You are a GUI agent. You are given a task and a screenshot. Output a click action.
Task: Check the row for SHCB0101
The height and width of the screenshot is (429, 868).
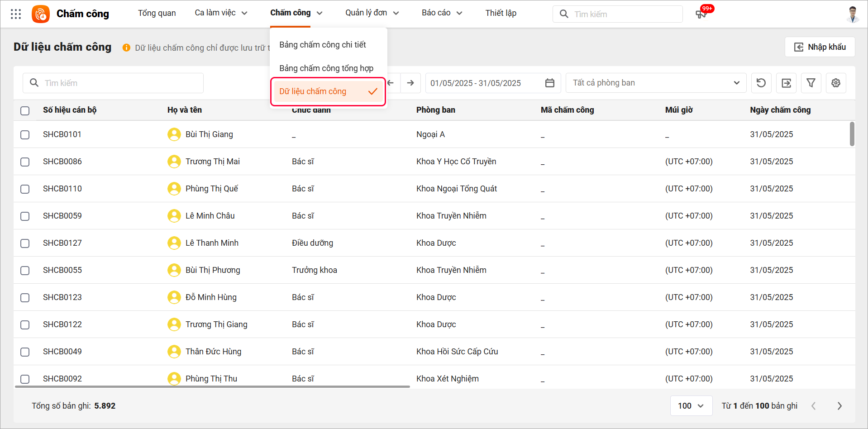[x=25, y=135]
